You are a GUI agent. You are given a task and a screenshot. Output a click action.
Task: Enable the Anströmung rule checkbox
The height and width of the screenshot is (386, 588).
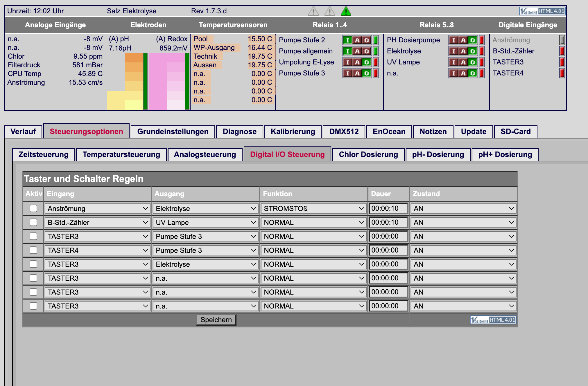(33, 208)
